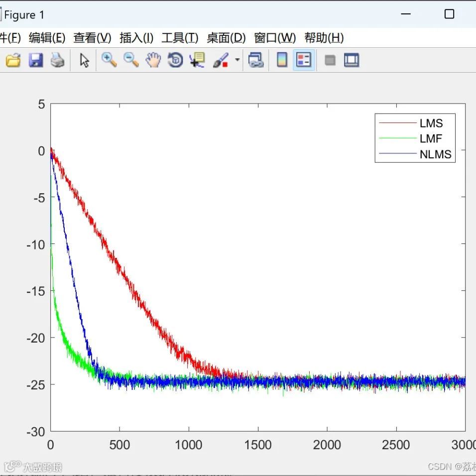Image resolution: width=476 pixels, height=476 pixels.
Task: Toggle the Insert Legend button off
Action: point(304,61)
